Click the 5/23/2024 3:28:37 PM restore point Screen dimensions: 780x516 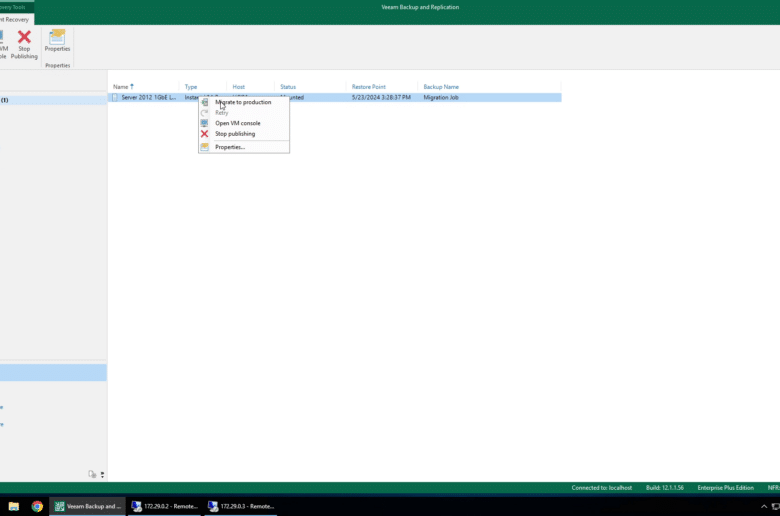click(x=381, y=98)
